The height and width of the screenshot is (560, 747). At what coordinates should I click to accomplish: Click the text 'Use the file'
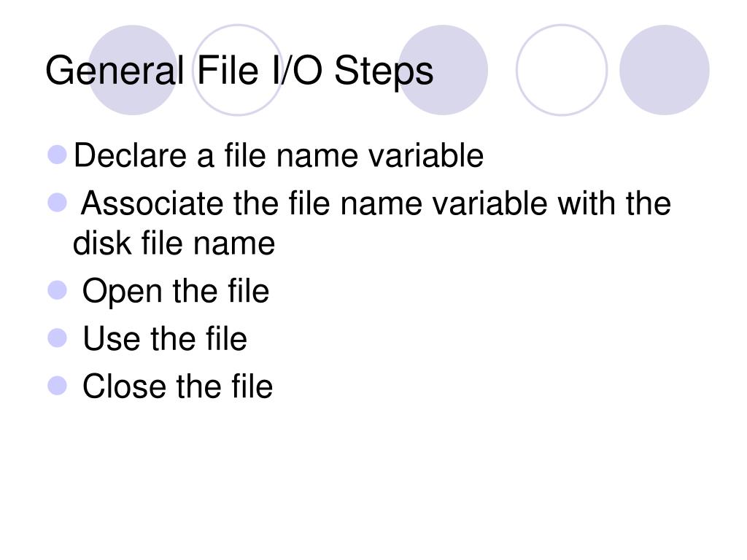(165, 338)
